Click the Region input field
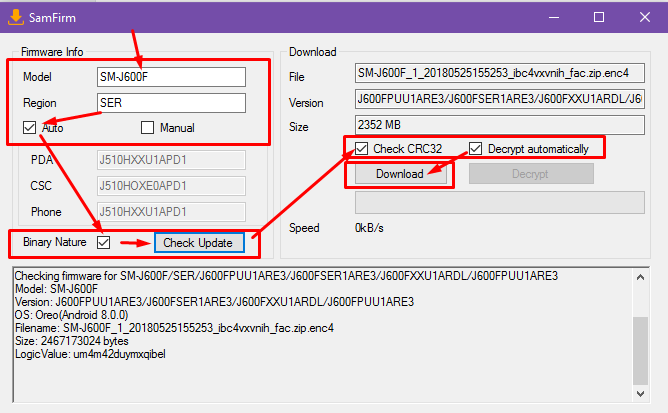668x413 pixels. (171, 103)
